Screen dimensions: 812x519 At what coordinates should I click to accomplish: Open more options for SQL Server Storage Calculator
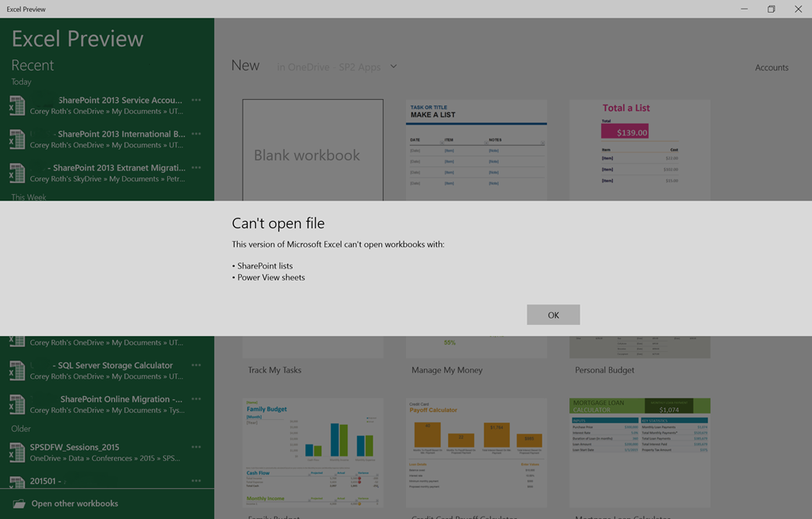[197, 364]
